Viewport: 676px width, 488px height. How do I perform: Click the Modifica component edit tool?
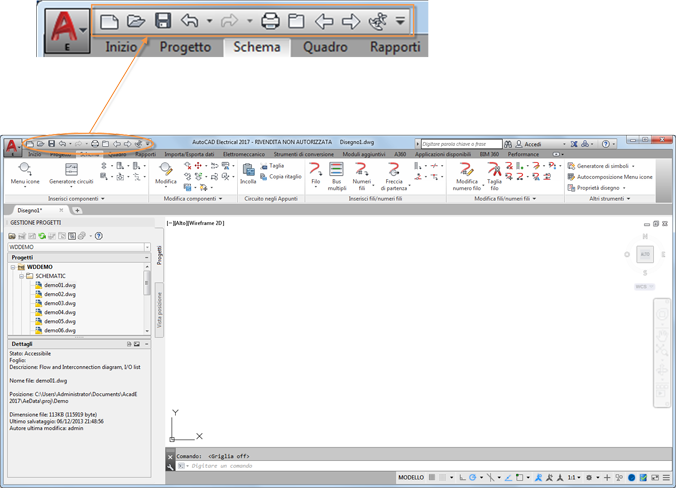coord(166,174)
